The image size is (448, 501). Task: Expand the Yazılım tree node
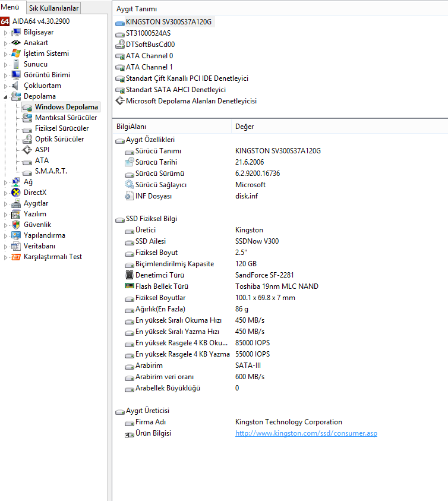(x=5, y=215)
